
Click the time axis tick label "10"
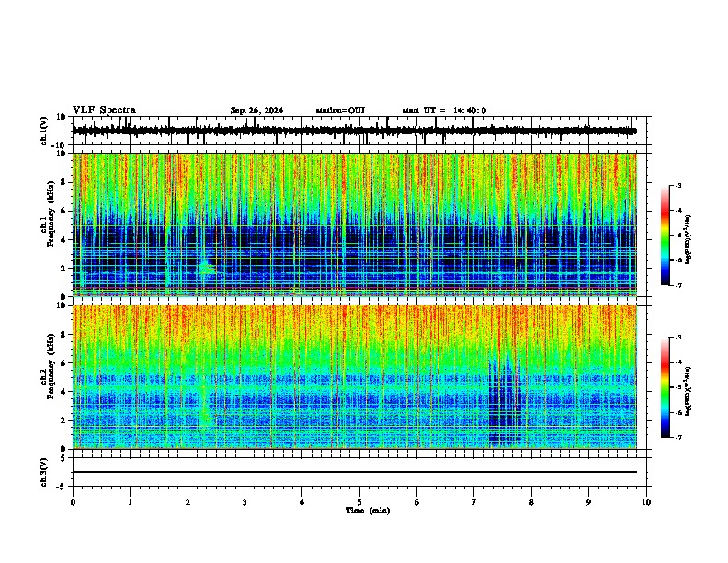[x=646, y=502]
